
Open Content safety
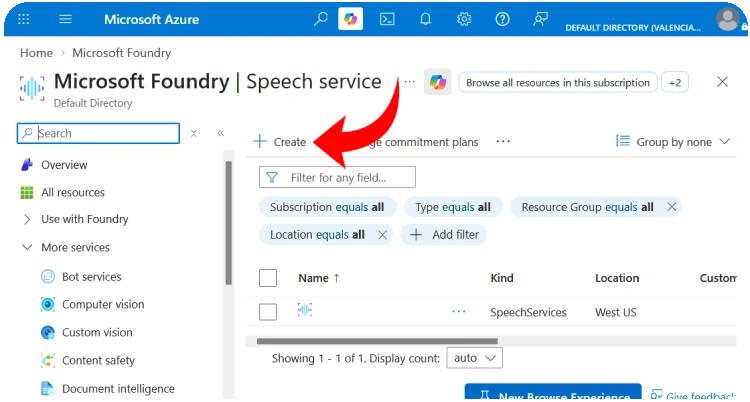click(x=98, y=360)
